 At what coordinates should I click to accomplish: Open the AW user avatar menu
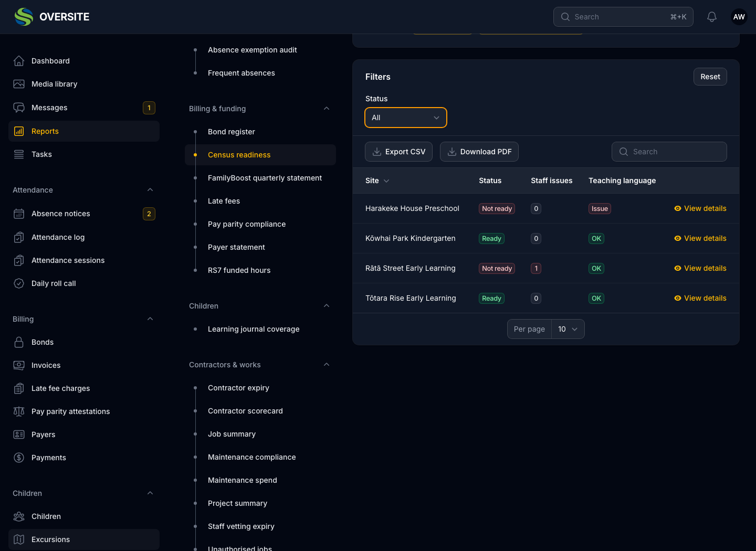pos(739,17)
